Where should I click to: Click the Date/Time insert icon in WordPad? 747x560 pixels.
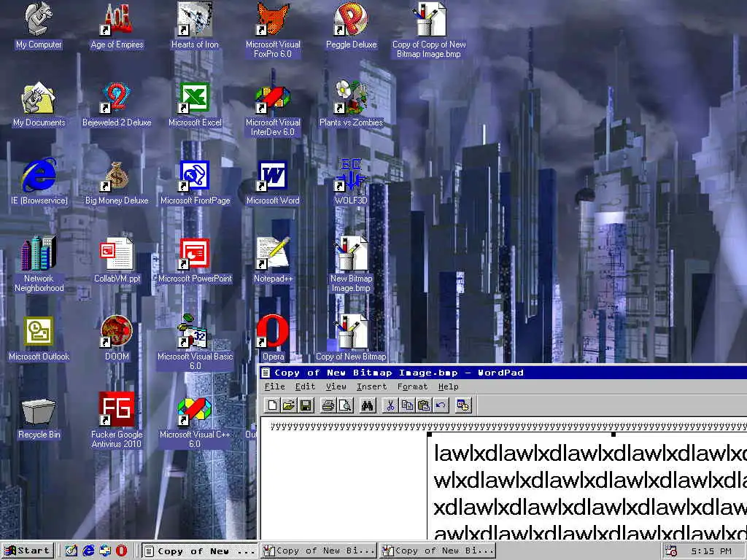(x=463, y=405)
